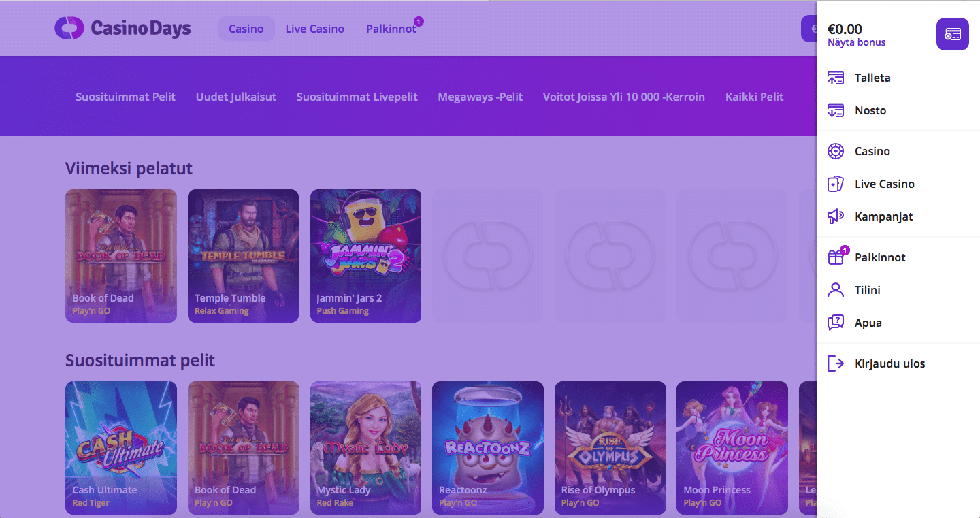Click the Talleta deposit icon
Screen dimensions: 980x518
(x=836, y=78)
